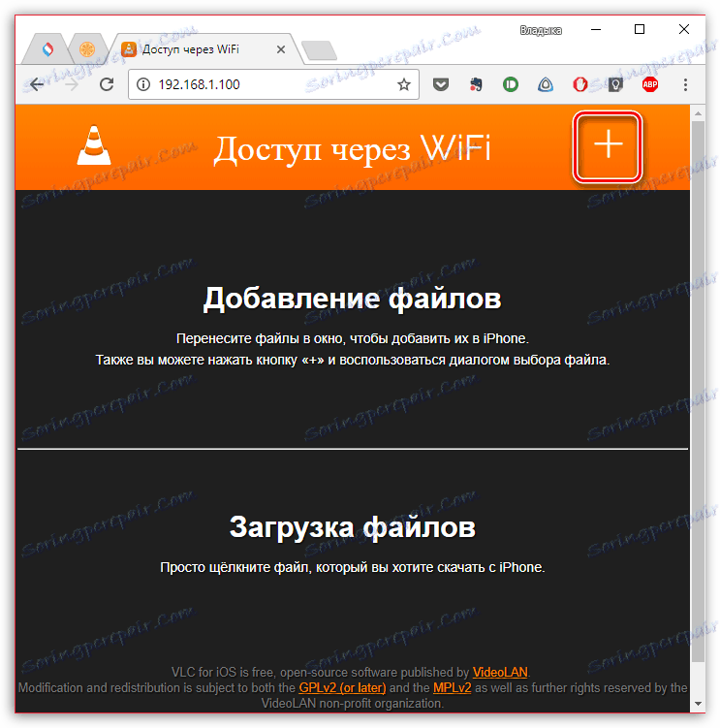Switch to the first pinned browser tab
The image size is (720, 728).
47,49
